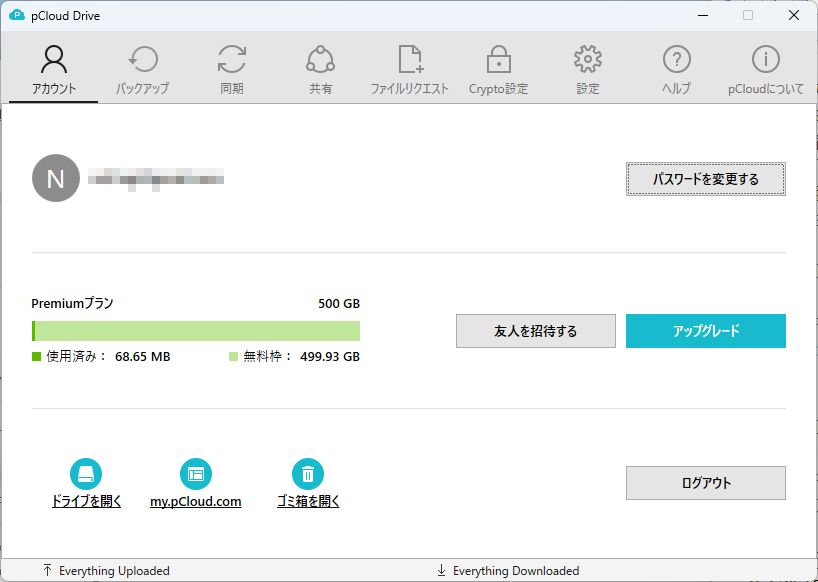Viewport: 818px width, 582px height.
Task: Open the 同期 sync tab
Action: click(x=232, y=69)
